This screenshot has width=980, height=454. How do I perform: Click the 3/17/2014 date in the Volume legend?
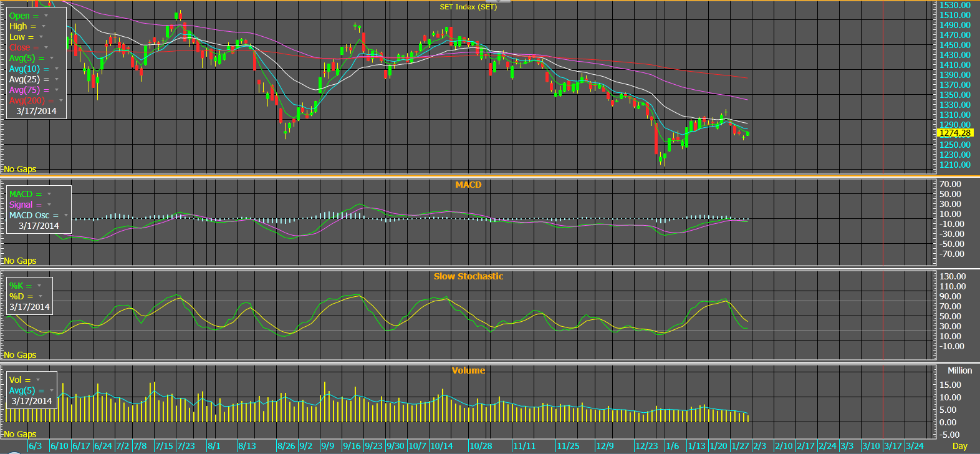[x=32, y=401]
